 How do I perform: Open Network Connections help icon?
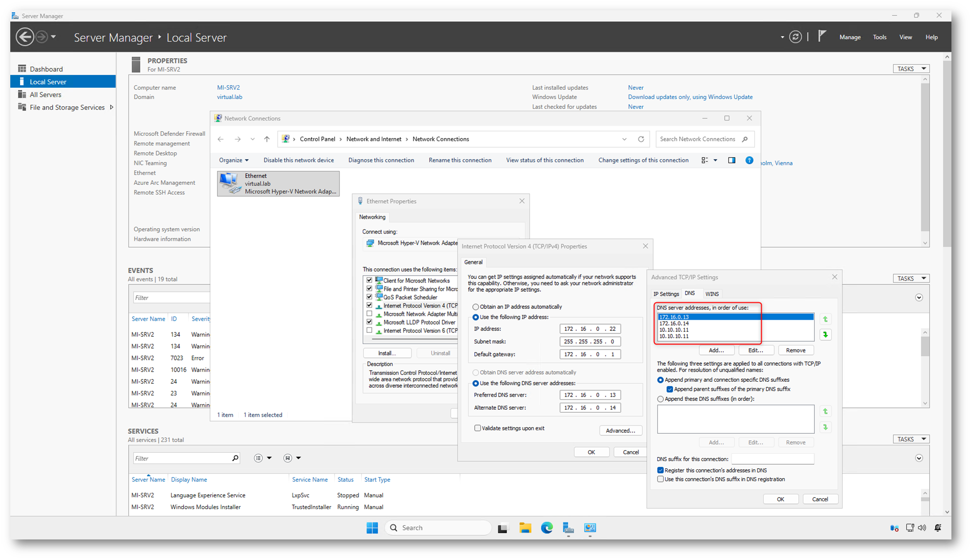(x=749, y=160)
